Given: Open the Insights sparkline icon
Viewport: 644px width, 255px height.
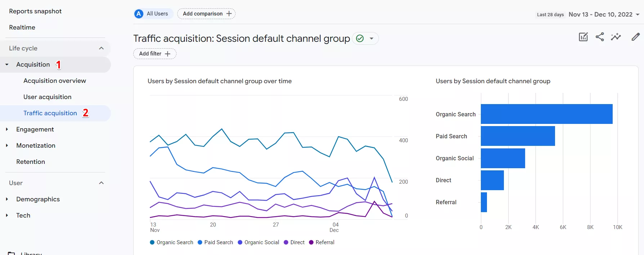Looking at the screenshot, I should click(616, 37).
